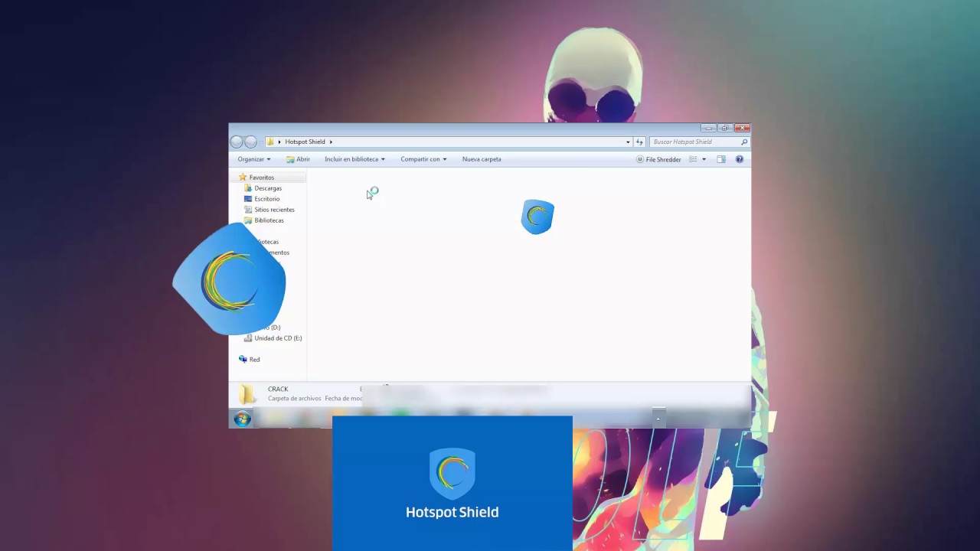Image resolution: width=980 pixels, height=551 pixels.
Task: Select Bibliotecas under Favoritos
Action: click(269, 220)
